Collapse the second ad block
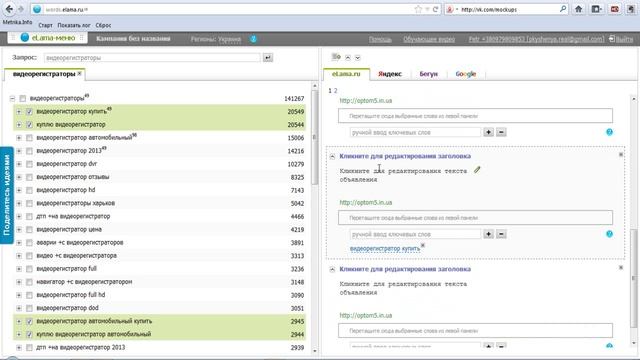640x360 pixels. click(332, 156)
